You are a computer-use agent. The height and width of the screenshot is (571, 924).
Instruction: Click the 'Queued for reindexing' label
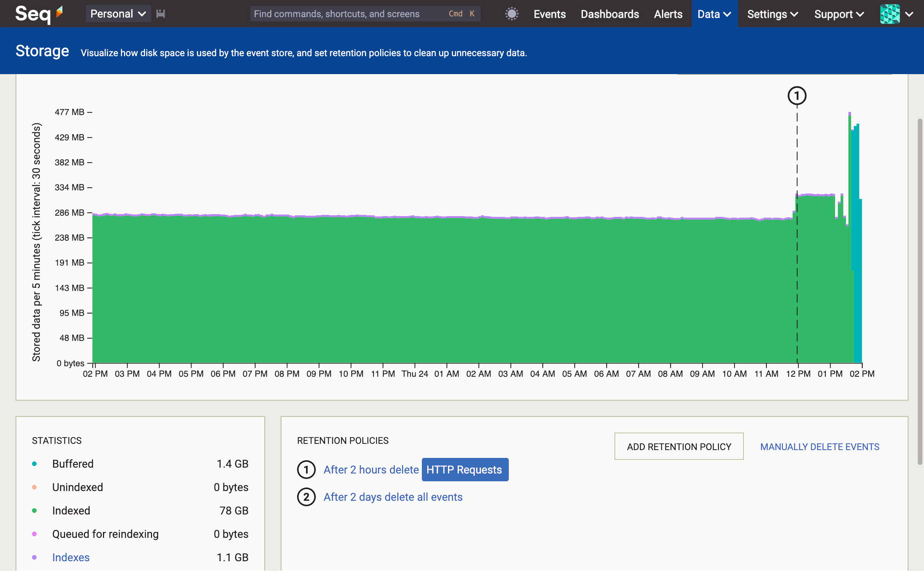(x=105, y=534)
